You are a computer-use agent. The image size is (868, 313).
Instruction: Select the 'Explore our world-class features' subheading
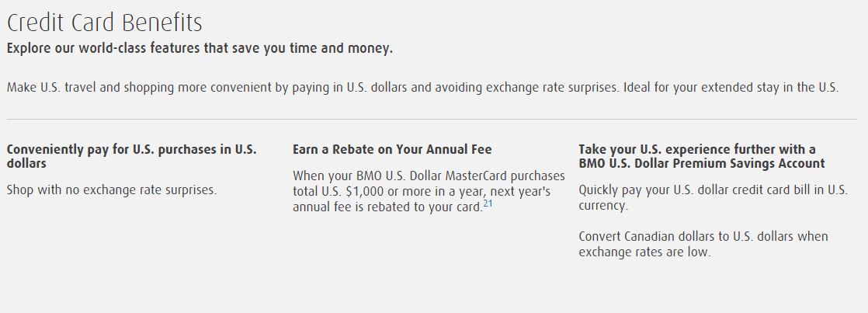[200, 48]
